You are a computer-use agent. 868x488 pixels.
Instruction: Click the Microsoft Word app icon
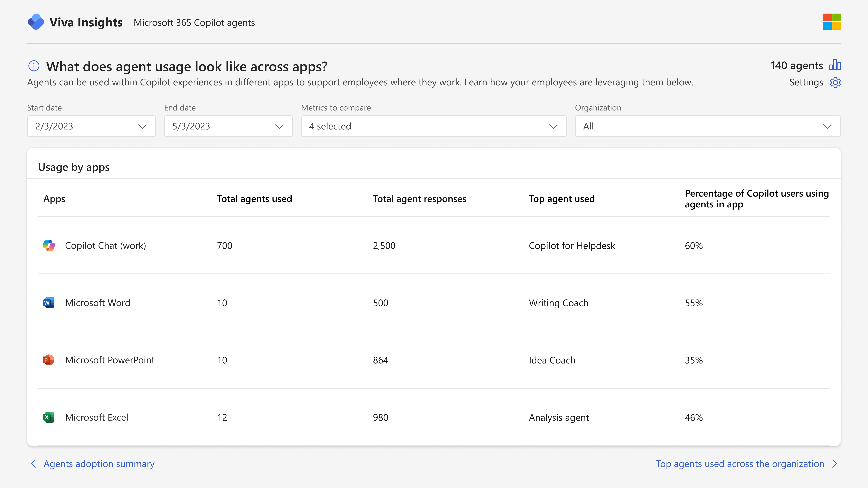(49, 303)
